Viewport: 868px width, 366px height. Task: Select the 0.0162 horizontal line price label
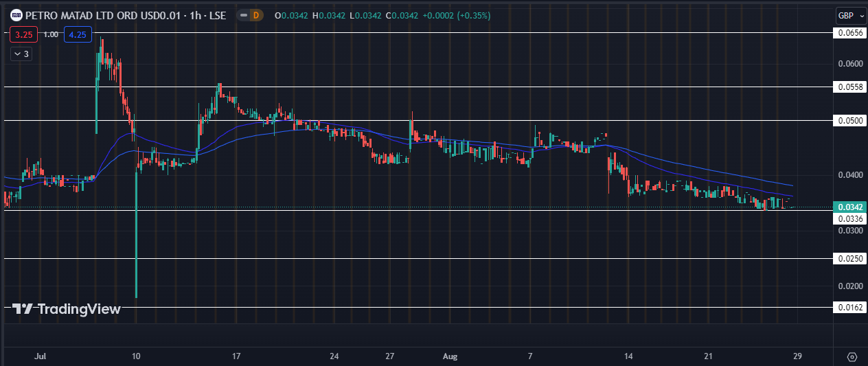(x=849, y=308)
